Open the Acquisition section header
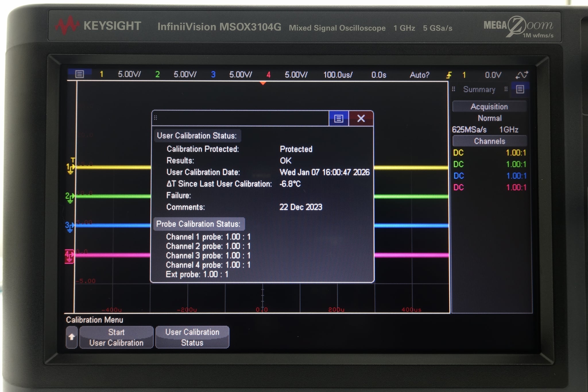This screenshot has width=588, height=392. point(490,107)
